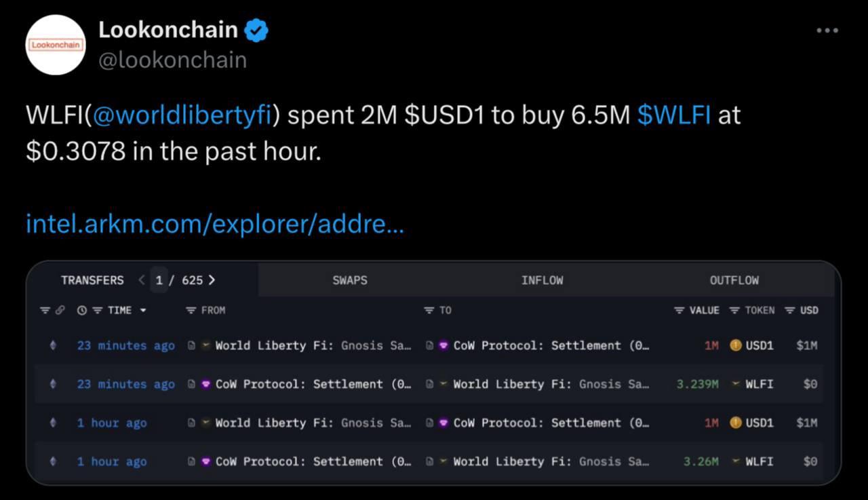The image size is (868, 500).
Task: Open the FROM column filter
Action: coord(205,310)
